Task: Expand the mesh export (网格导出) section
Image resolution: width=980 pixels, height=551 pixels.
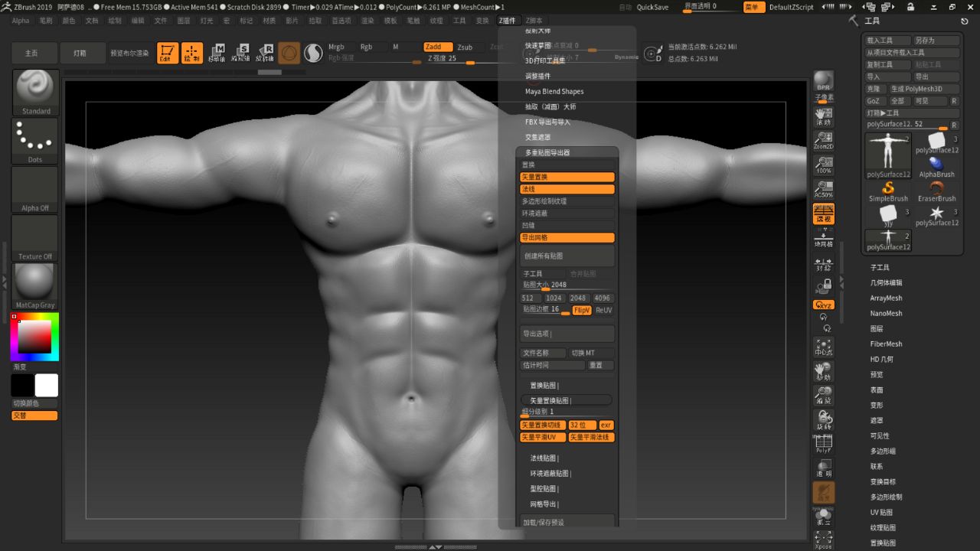Action: point(544,504)
